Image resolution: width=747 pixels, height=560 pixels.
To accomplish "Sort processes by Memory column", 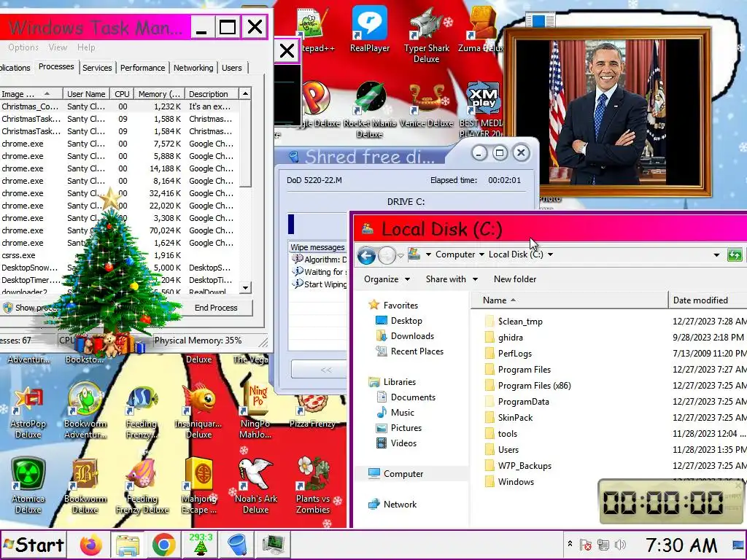I will (159, 94).
